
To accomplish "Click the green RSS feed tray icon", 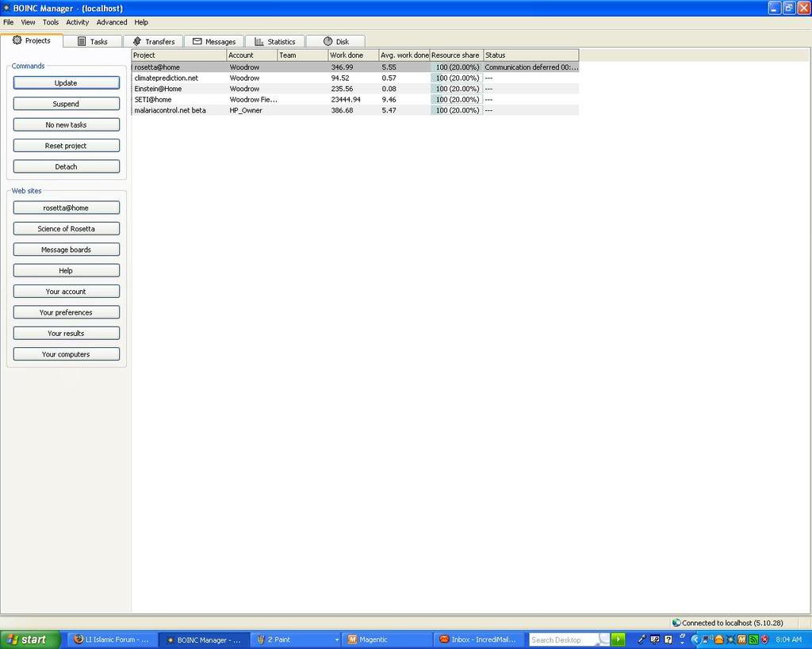I will [x=753, y=639].
